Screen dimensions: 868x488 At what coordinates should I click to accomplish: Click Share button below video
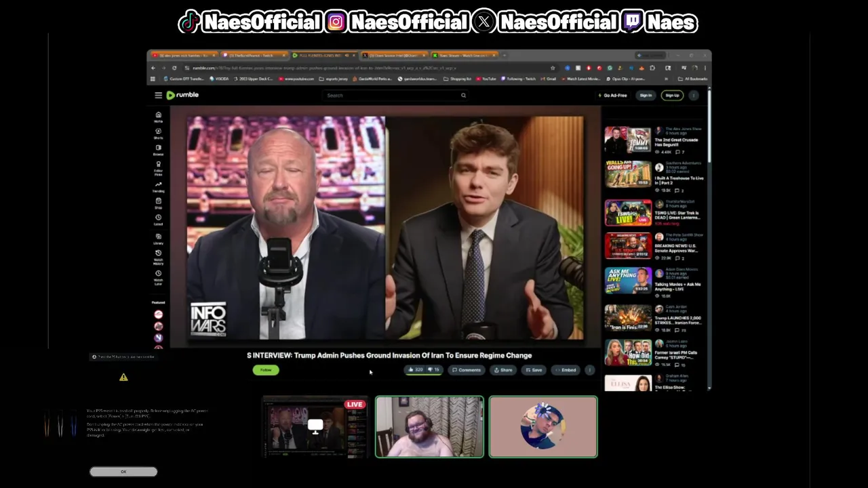(x=503, y=370)
